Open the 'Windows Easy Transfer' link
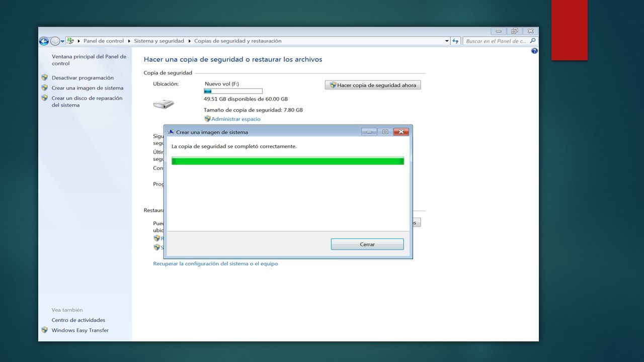 (x=80, y=330)
